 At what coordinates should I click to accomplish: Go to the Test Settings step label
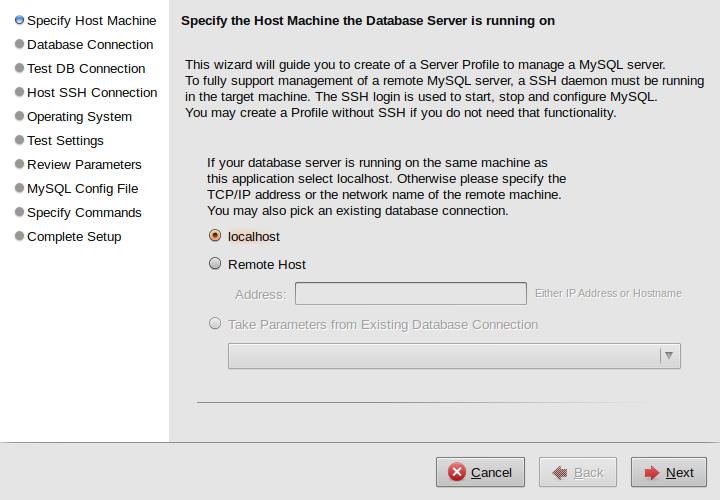click(x=65, y=140)
